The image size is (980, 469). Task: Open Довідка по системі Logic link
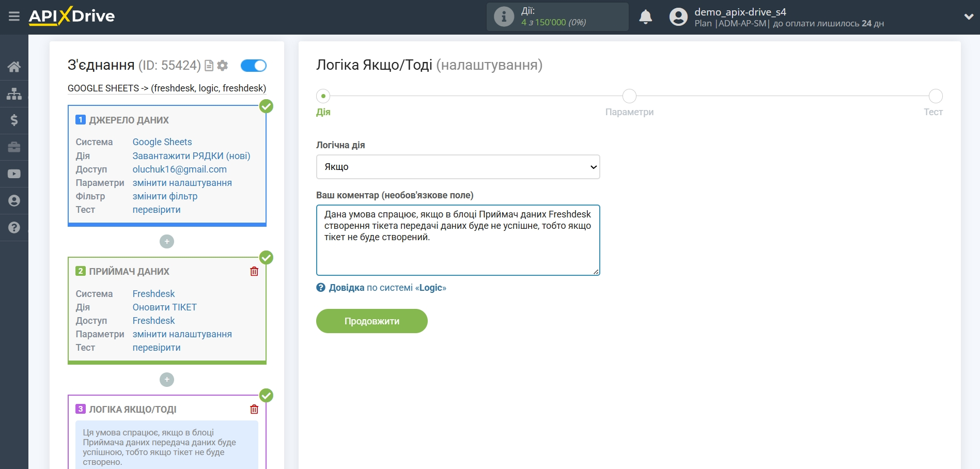point(381,288)
